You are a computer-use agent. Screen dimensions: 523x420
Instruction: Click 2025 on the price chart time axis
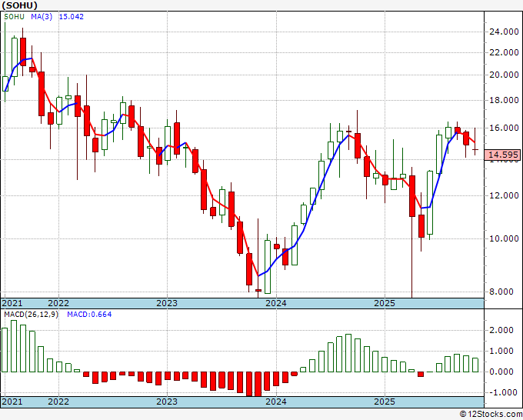click(385, 303)
